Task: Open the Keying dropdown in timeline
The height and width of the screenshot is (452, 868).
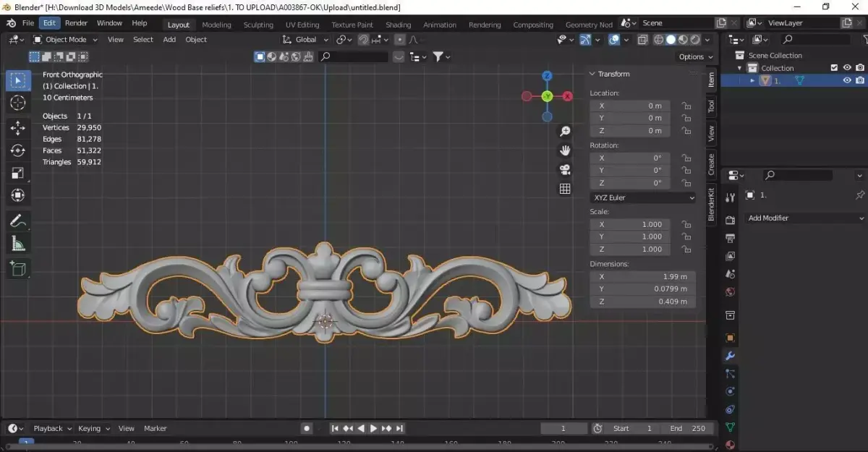Action: point(94,428)
